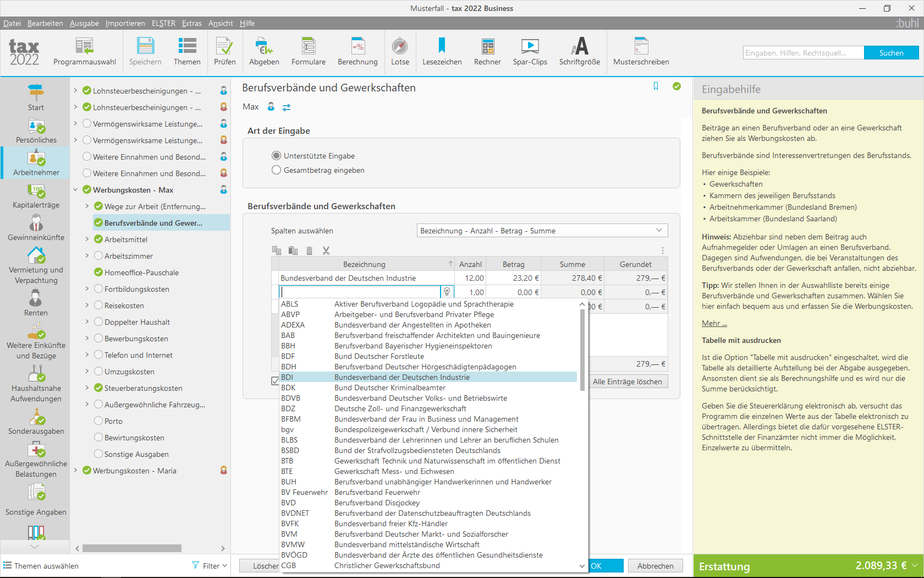Expand Fortbildungskosten tree node

(87, 288)
